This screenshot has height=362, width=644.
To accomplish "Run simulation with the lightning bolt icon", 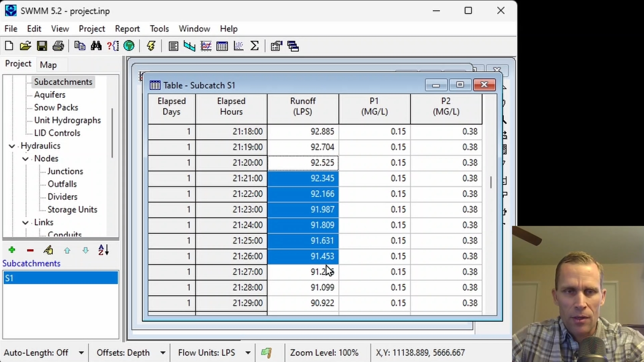I will coord(151,46).
